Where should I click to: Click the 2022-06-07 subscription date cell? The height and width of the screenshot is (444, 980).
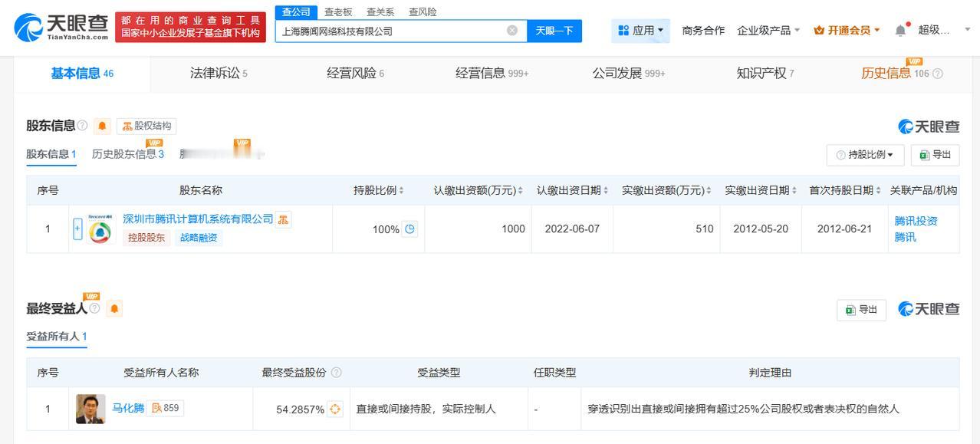coord(572,229)
